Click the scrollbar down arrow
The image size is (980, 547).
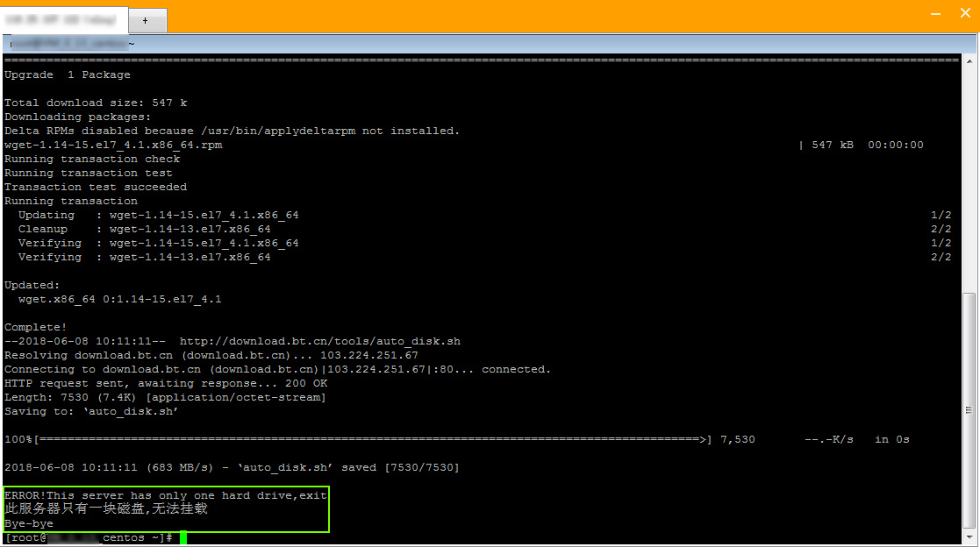point(969,537)
